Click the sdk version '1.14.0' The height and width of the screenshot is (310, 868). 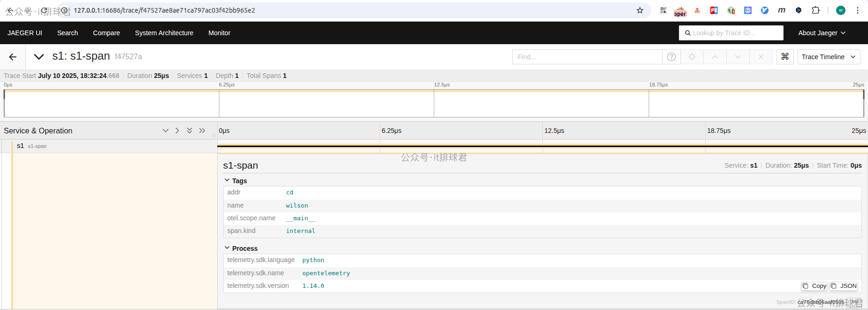313,286
